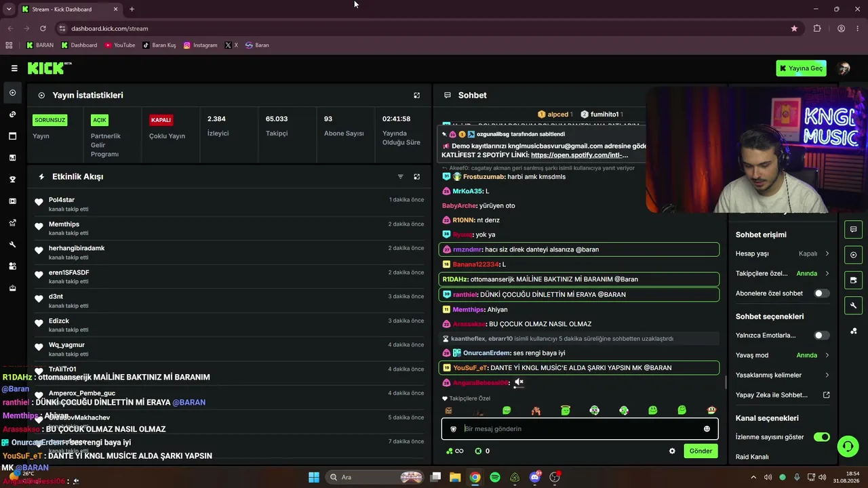Click the Raid Kanalı option

tap(752, 457)
